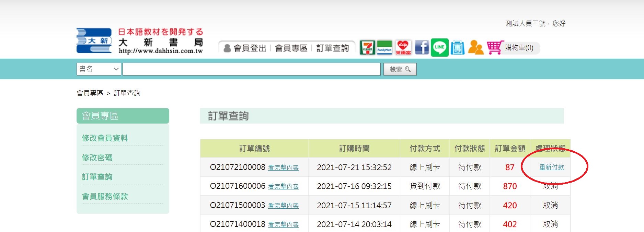Select 會員服務條款 in sidebar
The width and height of the screenshot is (644, 232).
[x=105, y=196]
